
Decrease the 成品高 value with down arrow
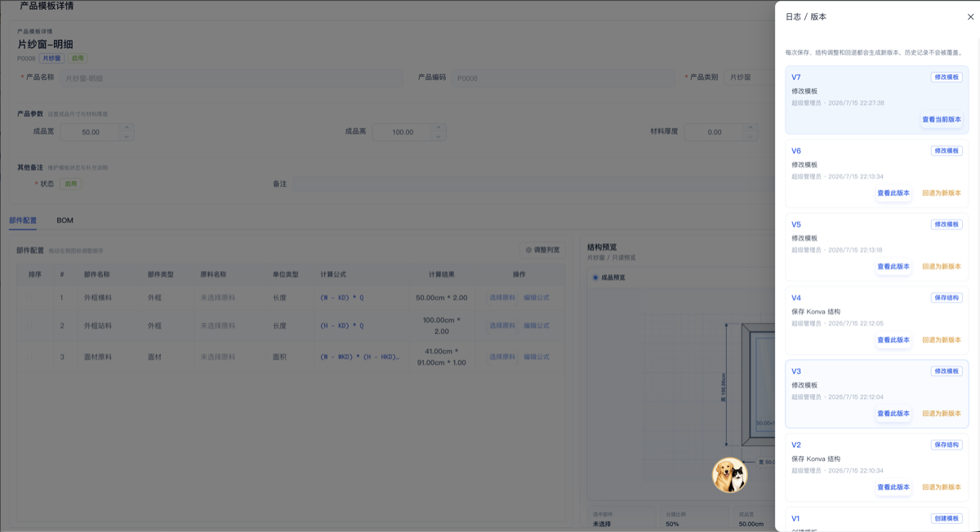439,136
